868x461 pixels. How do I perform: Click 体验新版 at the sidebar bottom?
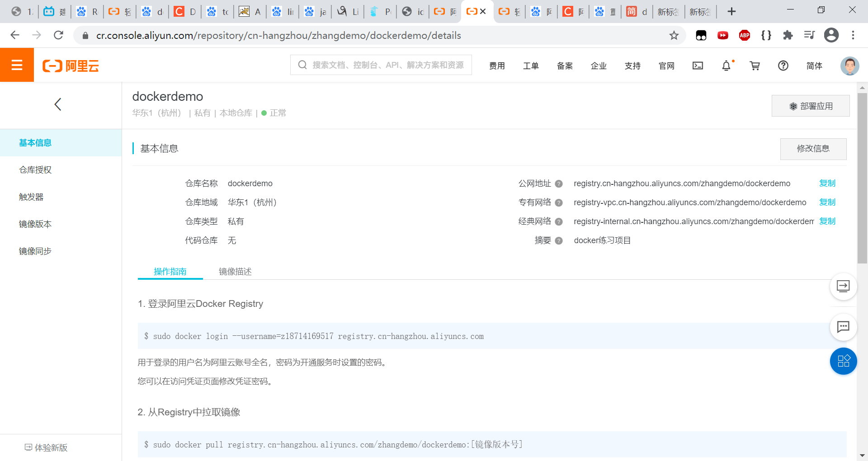[46, 448]
